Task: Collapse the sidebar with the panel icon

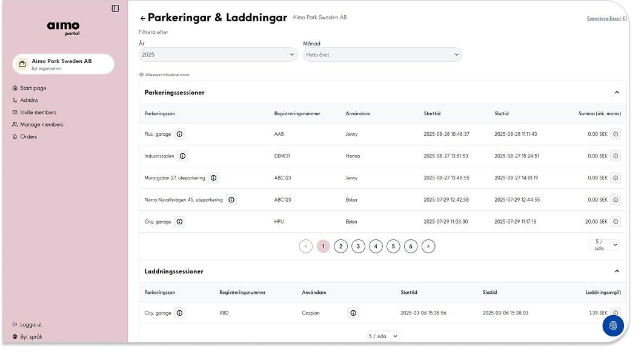Action: pyautogui.click(x=115, y=8)
